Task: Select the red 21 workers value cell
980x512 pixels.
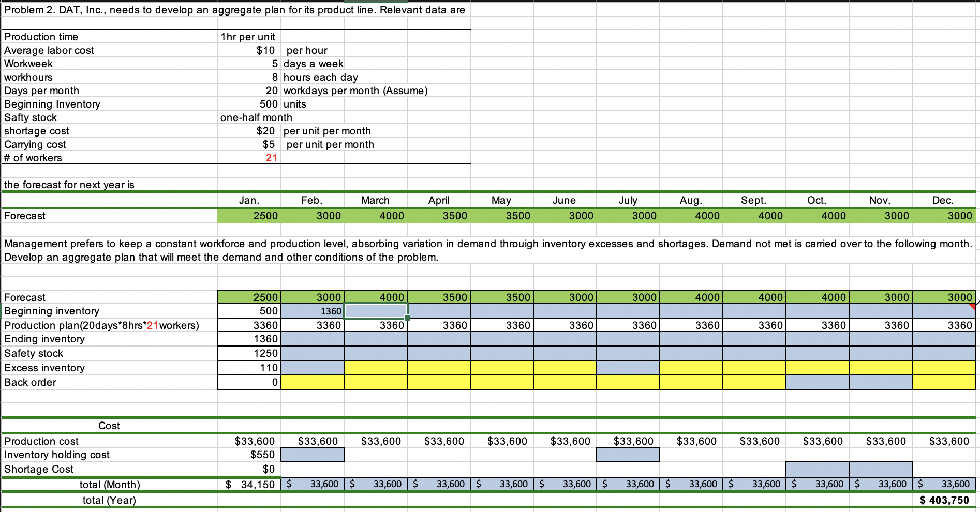Action: tap(249, 158)
